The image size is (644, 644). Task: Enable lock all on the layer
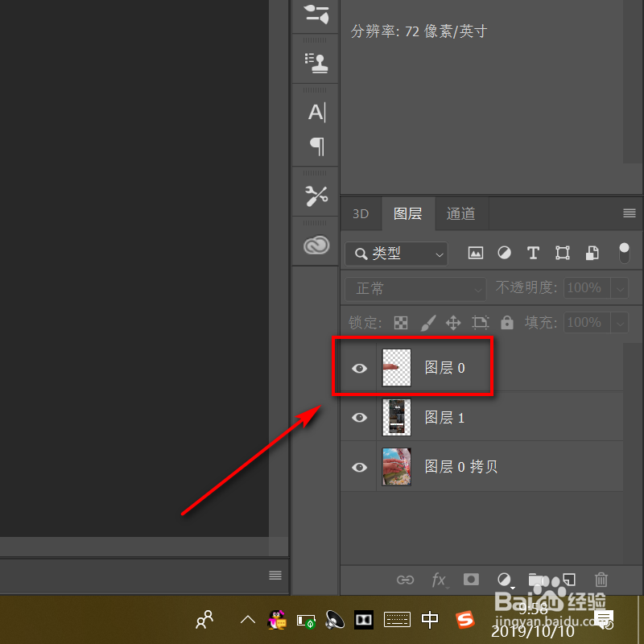tap(507, 322)
